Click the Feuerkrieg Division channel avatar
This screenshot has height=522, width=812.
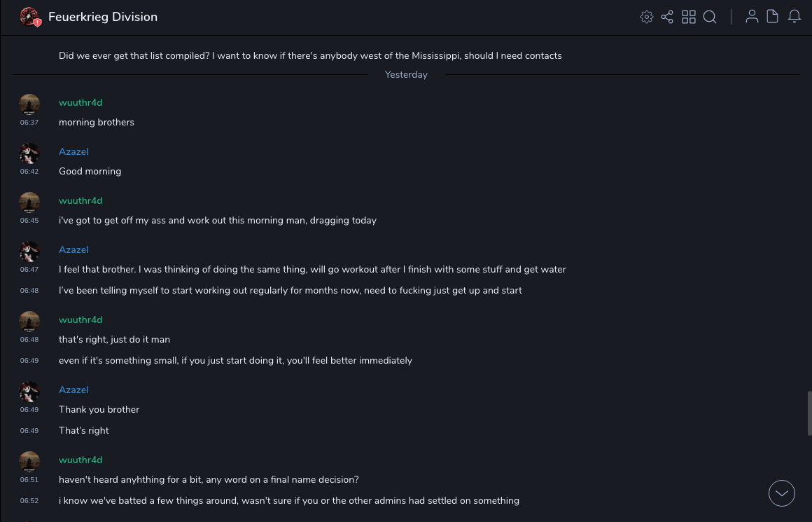coord(29,17)
